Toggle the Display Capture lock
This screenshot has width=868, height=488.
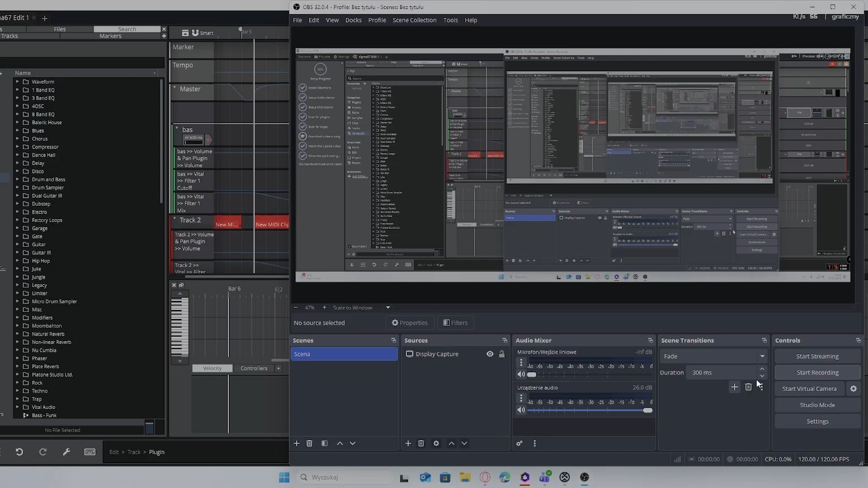click(x=501, y=354)
